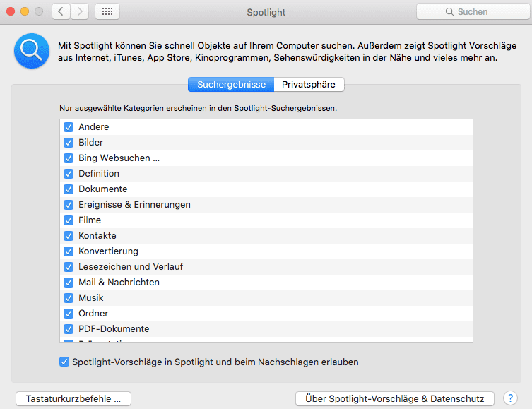Disable Bing Websuchen checkbox
Screen dimensions: 532x409
[x=69, y=158]
